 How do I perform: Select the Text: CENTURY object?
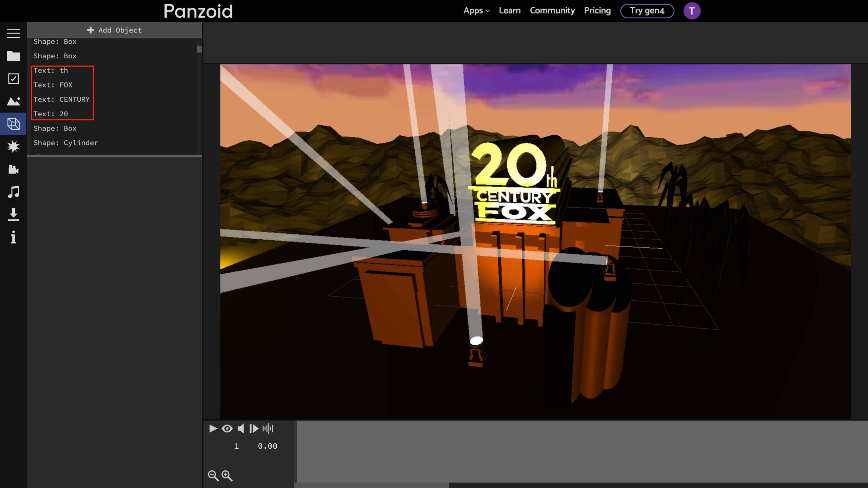click(x=62, y=99)
